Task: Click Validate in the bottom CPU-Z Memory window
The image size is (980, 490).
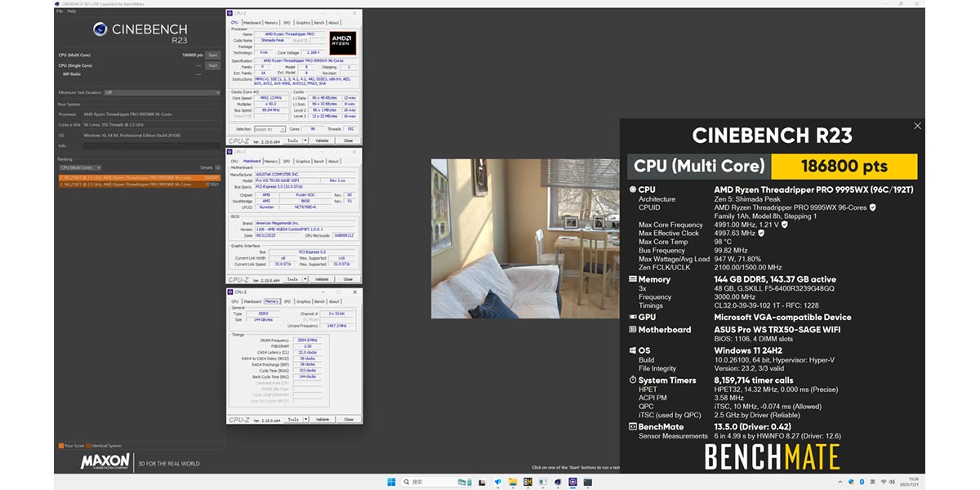Action: [322, 419]
